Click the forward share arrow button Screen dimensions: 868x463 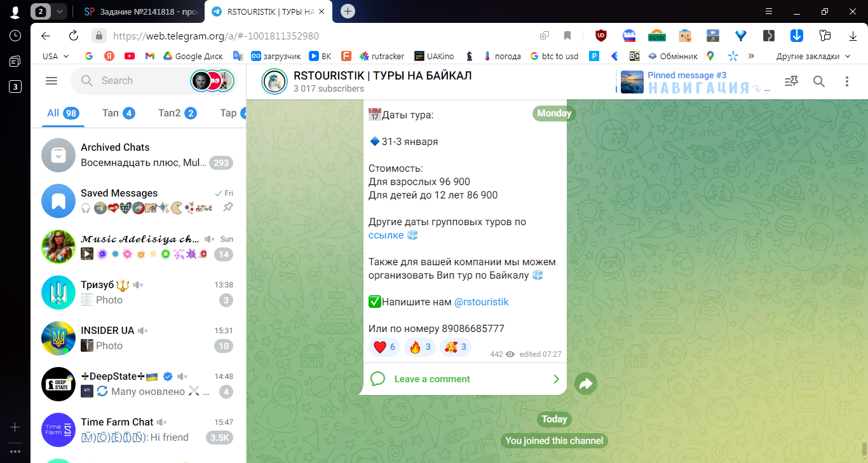(586, 384)
